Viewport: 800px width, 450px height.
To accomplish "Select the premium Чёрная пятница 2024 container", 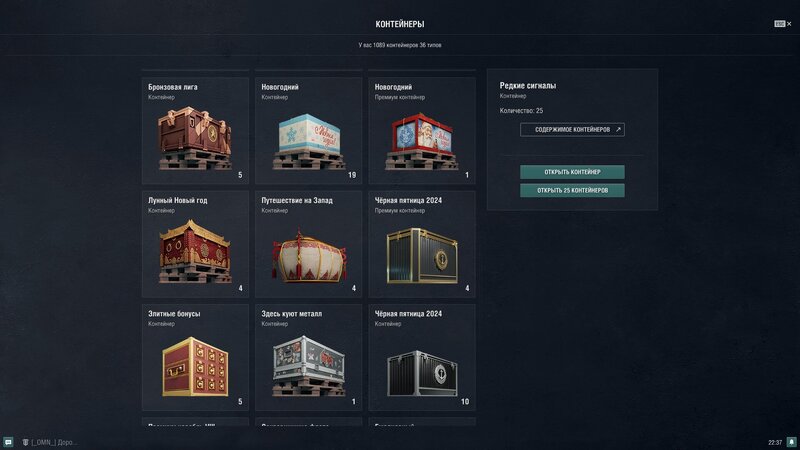I will (x=422, y=244).
